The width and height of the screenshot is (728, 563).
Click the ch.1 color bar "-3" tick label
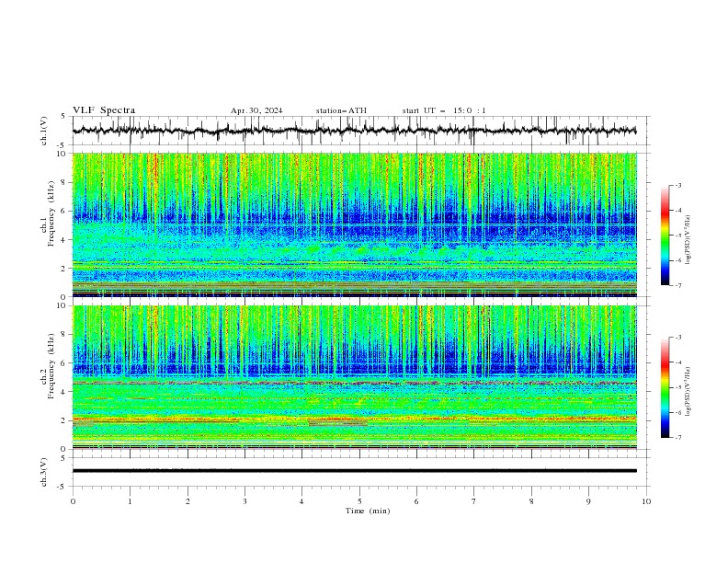[678, 185]
